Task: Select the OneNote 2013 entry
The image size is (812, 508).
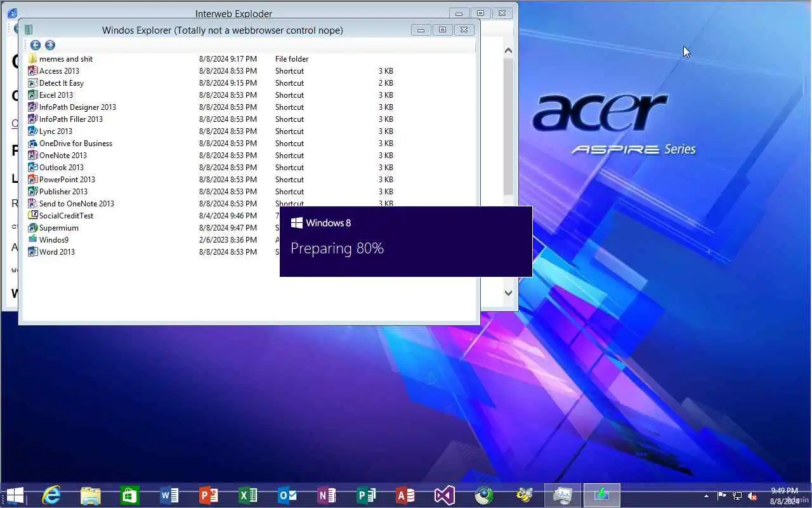Action: [x=63, y=156]
